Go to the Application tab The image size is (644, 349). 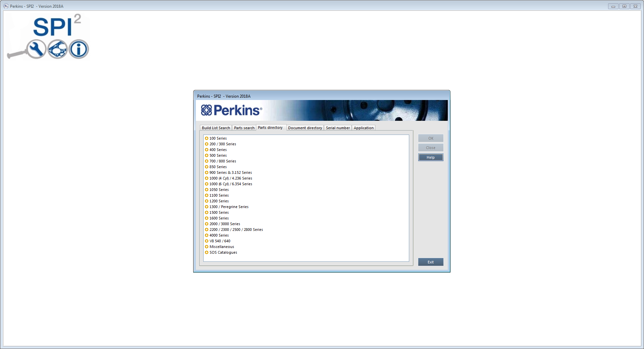coord(364,128)
